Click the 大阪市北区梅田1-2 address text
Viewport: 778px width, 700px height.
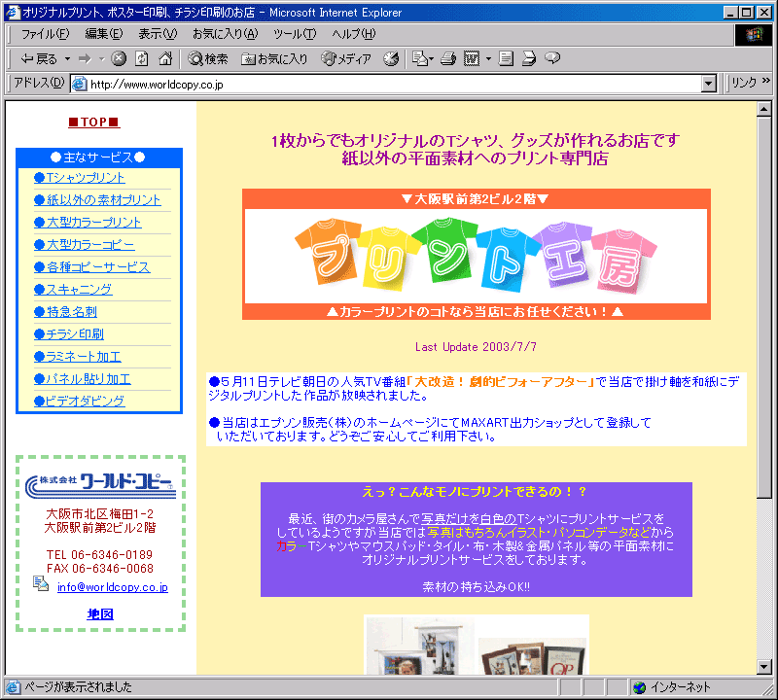[100, 514]
